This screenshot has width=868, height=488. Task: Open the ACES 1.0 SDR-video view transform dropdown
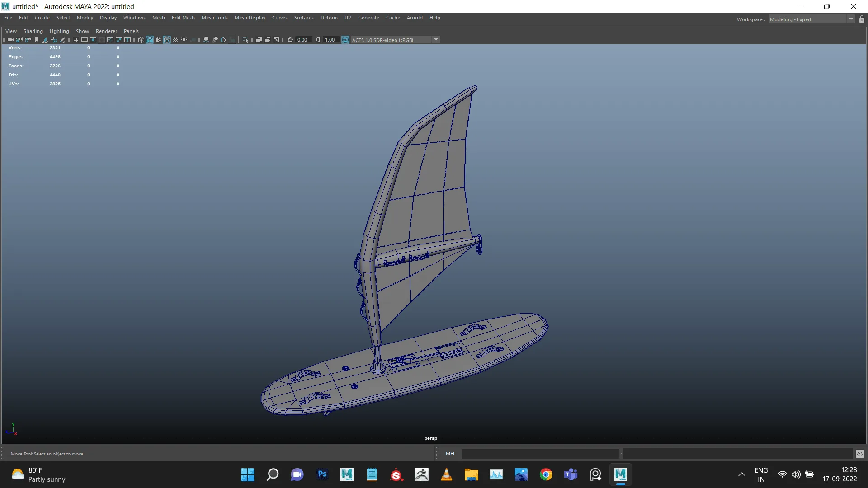click(x=436, y=40)
